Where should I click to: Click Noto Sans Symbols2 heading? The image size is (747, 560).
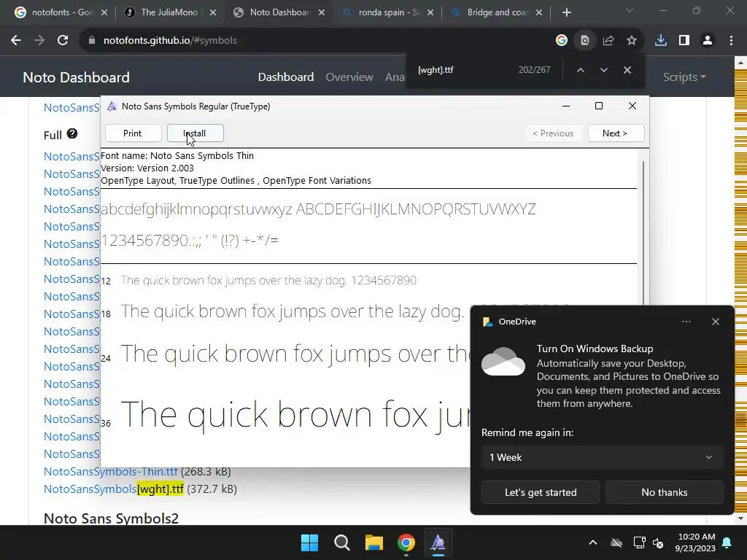[111, 518]
